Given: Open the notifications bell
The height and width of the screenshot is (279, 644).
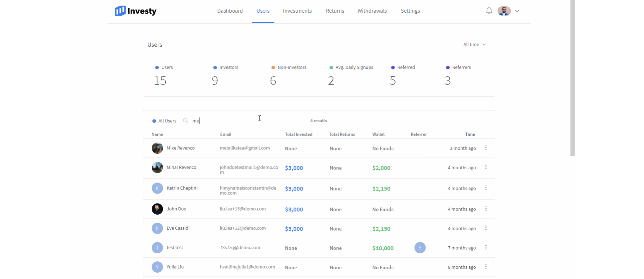Looking at the screenshot, I should (489, 11).
